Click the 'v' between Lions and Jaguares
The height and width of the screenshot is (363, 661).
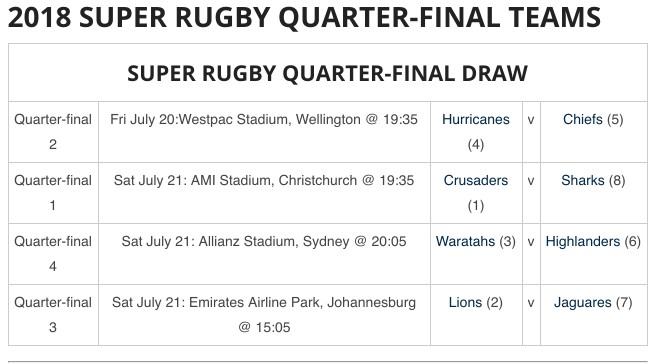531,303
